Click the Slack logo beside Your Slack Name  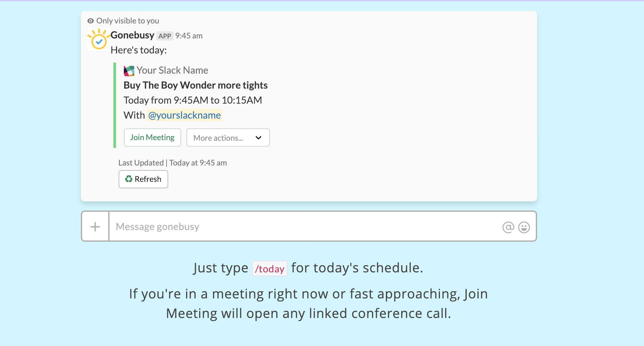pos(128,71)
